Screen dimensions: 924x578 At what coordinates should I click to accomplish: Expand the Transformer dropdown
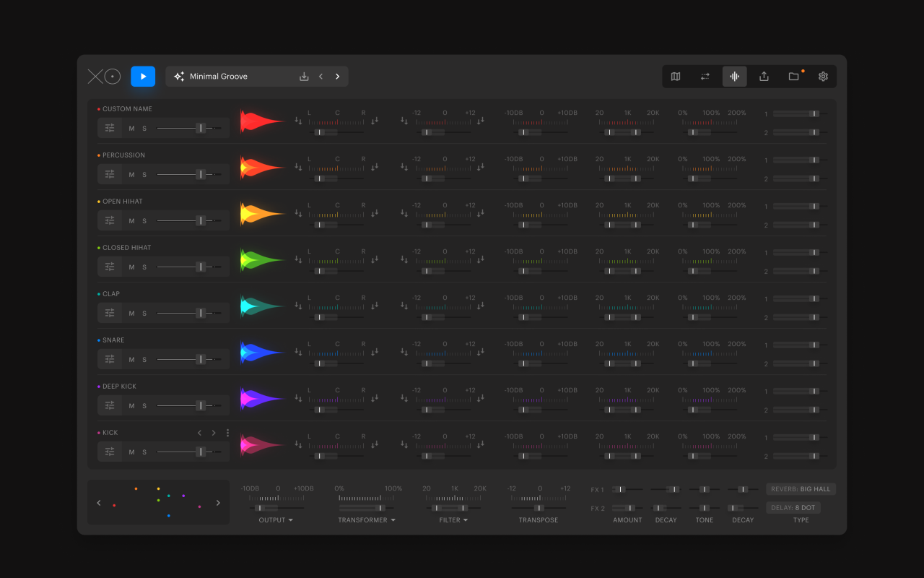367,520
